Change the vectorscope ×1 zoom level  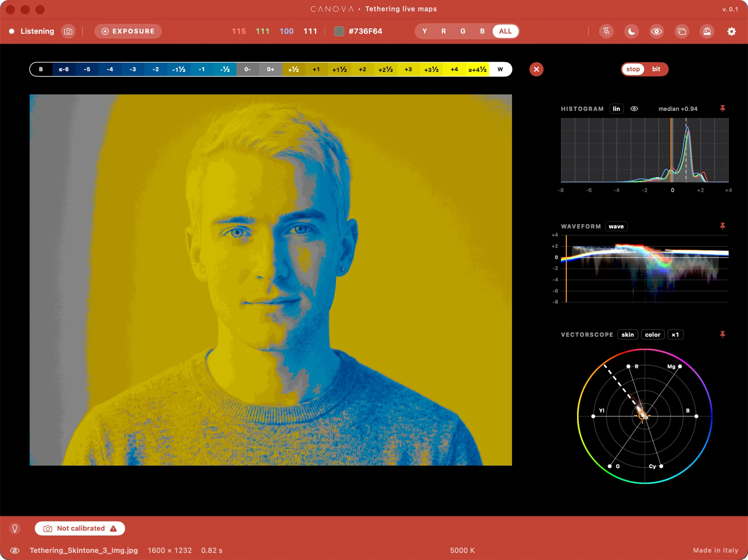tap(675, 335)
